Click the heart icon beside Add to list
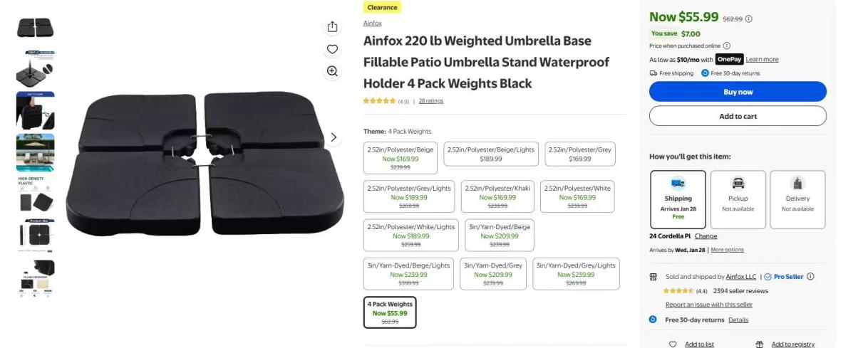868x348 pixels. point(673,344)
